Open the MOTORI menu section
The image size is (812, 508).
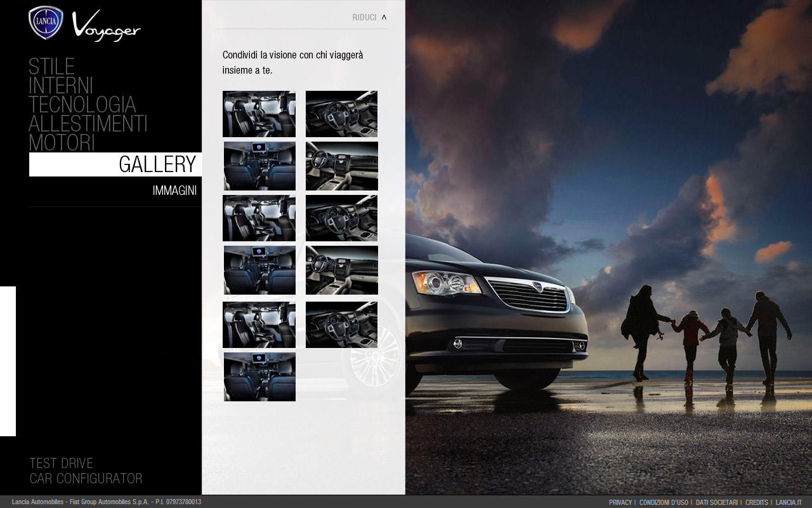coord(62,143)
